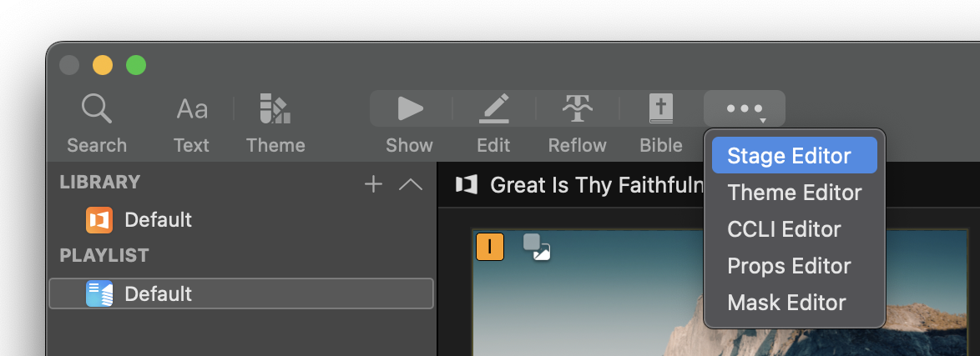Open the Text formatting tool
This screenshot has height=356, width=980.
tap(191, 109)
